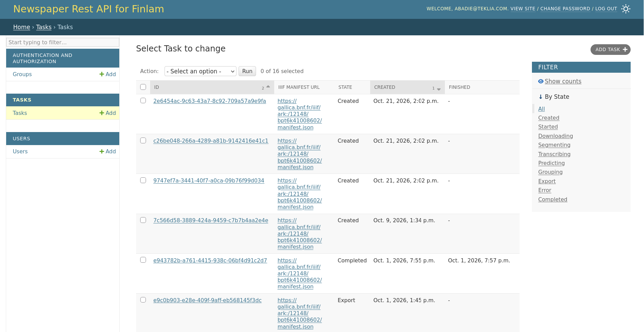
Task: Click the Change Password link
Action: [565, 9]
